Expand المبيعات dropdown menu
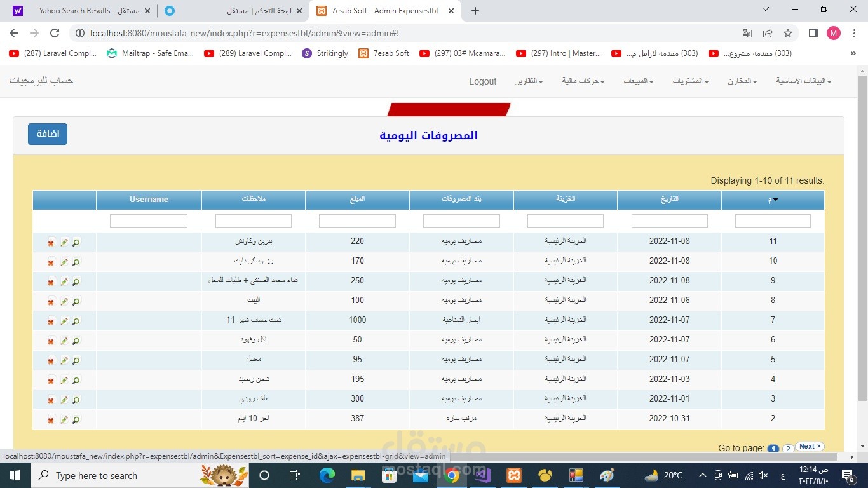The width and height of the screenshot is (868, 488). tap(638, 81)
